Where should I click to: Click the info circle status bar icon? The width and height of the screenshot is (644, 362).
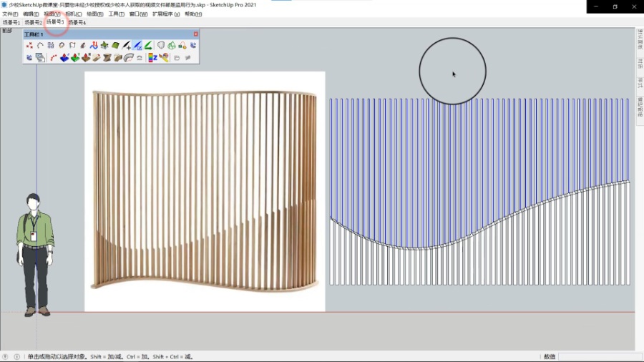point(17,357)
